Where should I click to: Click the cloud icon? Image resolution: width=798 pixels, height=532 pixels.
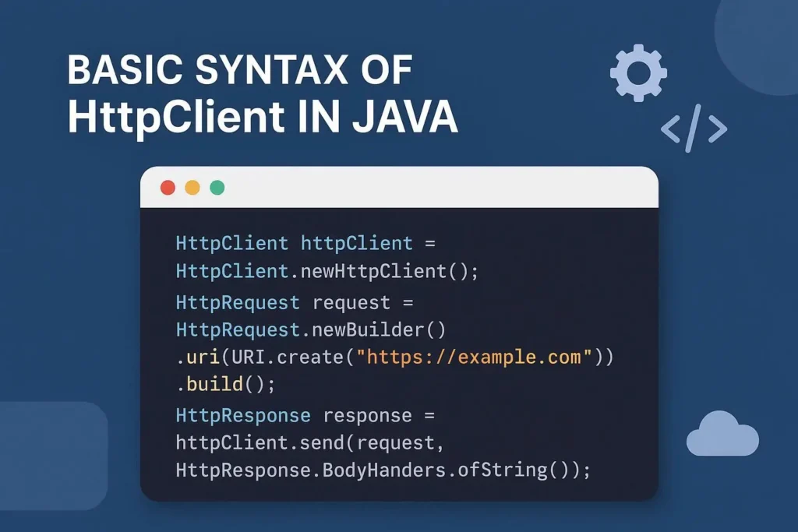722,435
